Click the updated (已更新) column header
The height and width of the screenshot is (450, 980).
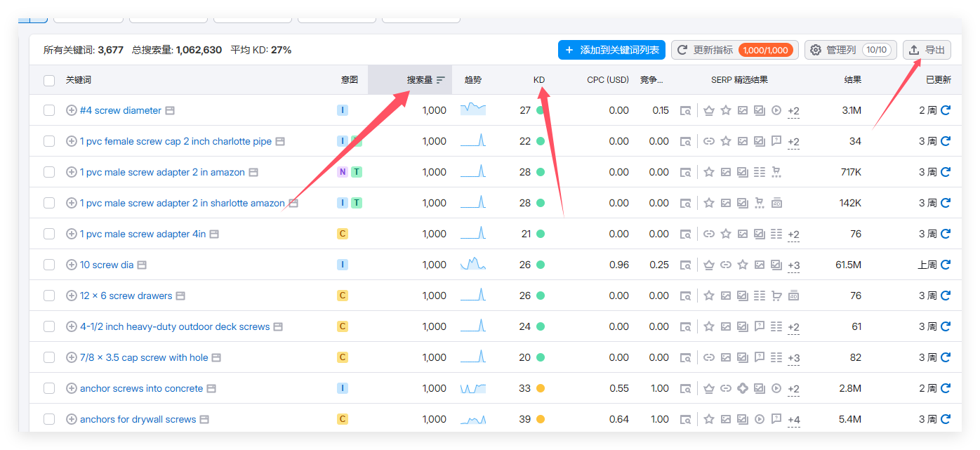point(939,80)
